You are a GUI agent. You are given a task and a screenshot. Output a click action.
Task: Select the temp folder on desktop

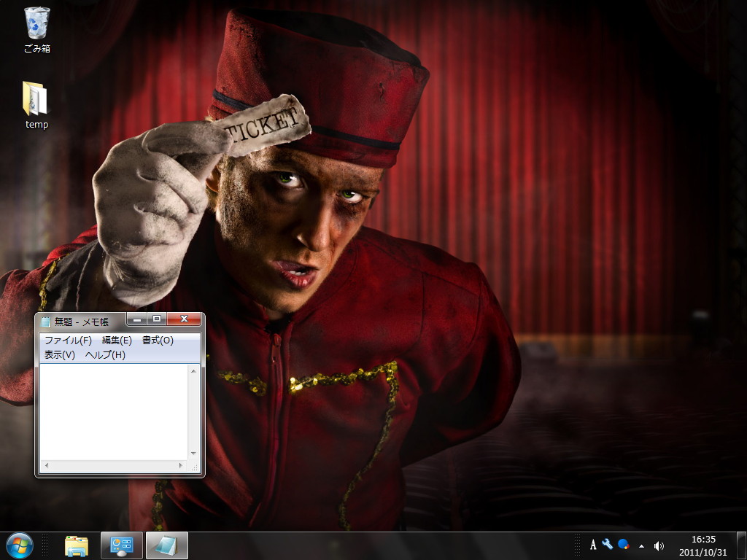(x=36, y=105)
